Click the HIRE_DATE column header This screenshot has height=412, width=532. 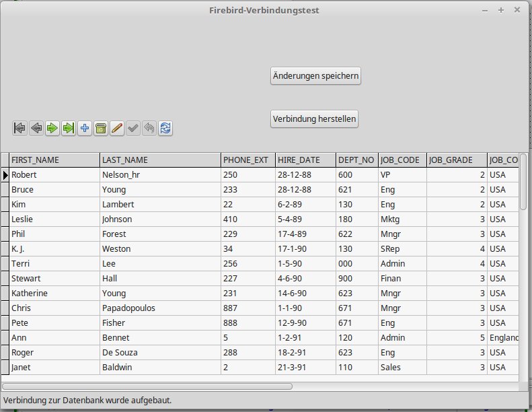pos(305,160)
